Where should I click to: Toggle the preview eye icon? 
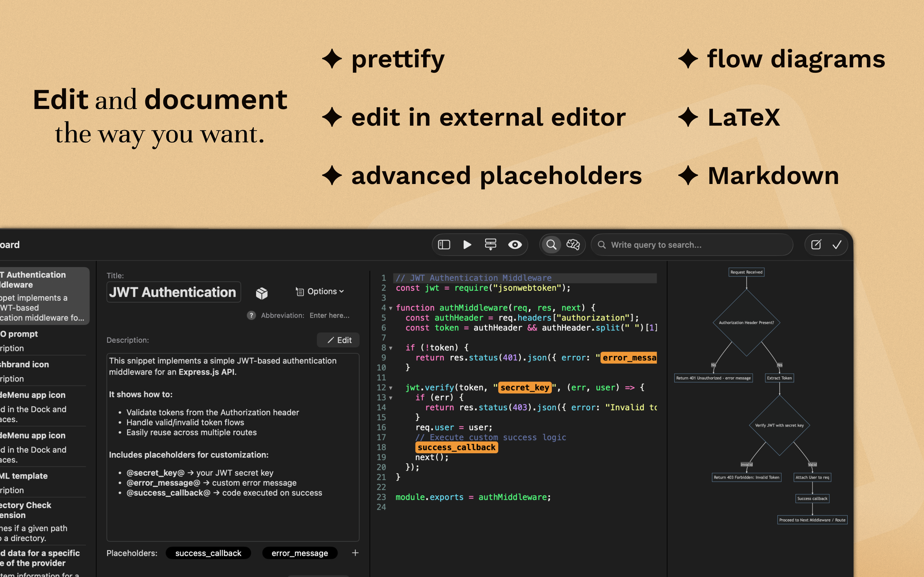click(x=515, y=245)
